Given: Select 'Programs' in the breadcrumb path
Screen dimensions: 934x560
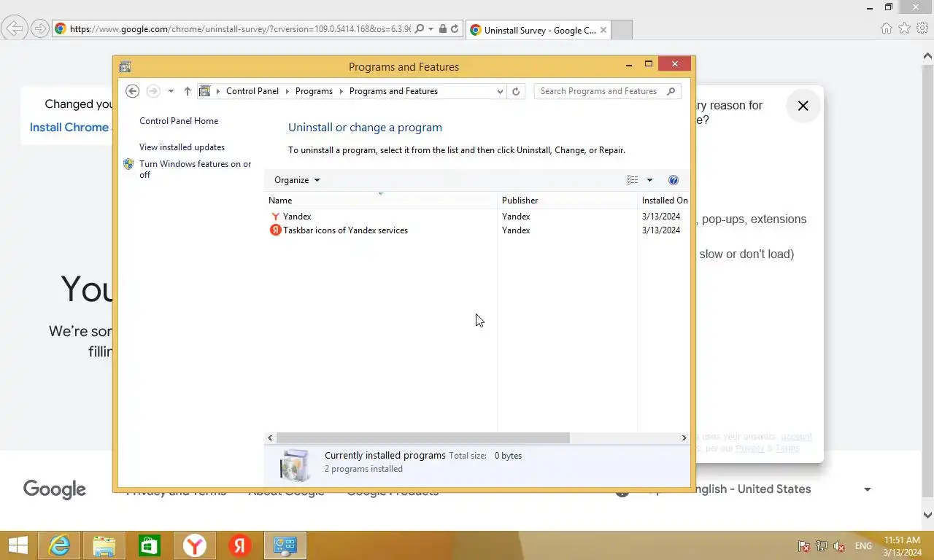Looking at the screenshot, I should point(314,91).
